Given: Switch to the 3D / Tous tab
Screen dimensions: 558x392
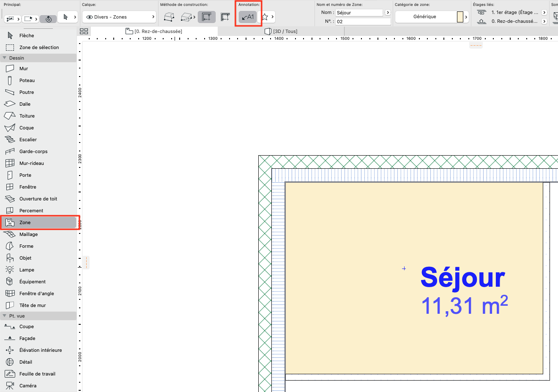Looking at the screenshot, I should pyautogui.click(x=281, y=31).
